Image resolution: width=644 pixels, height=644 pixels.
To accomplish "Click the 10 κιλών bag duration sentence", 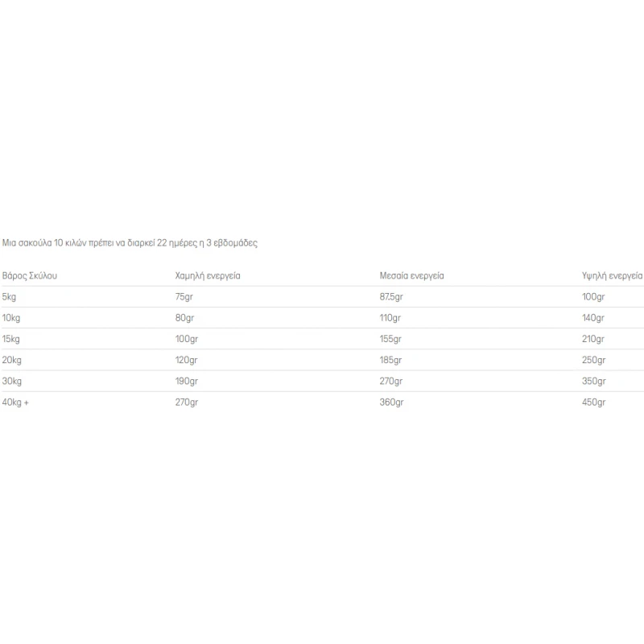I will 130,243.
